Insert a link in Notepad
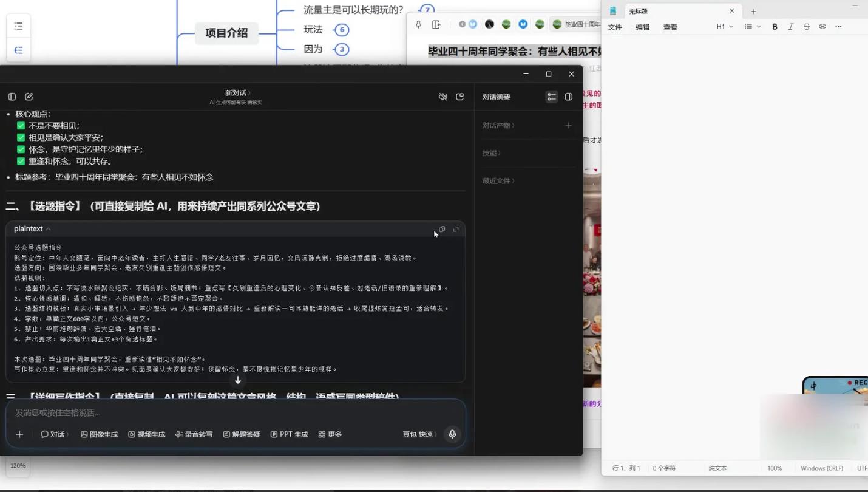Screen dimensions: 868x492 (x=822, y=27)
